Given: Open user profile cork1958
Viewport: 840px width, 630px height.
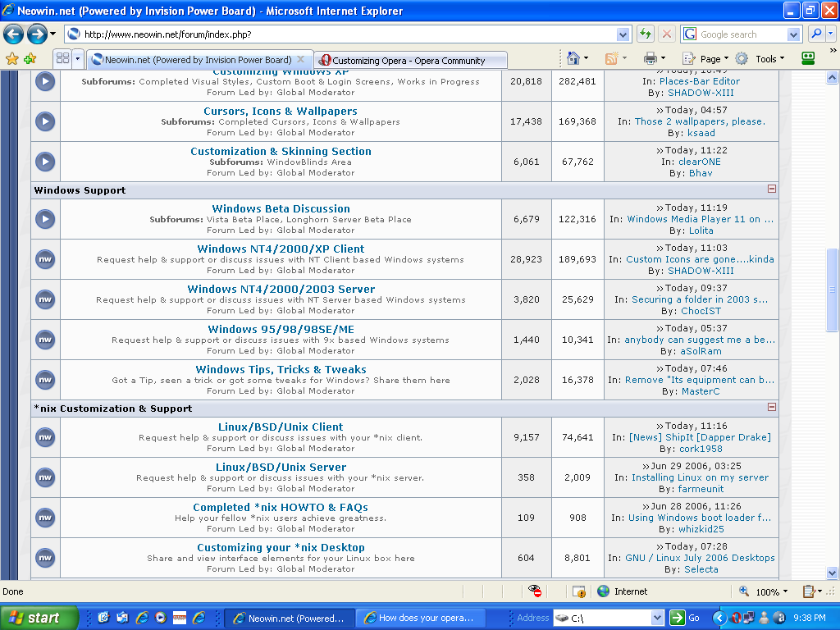Looking at the screenshot, I should (701, 449).
